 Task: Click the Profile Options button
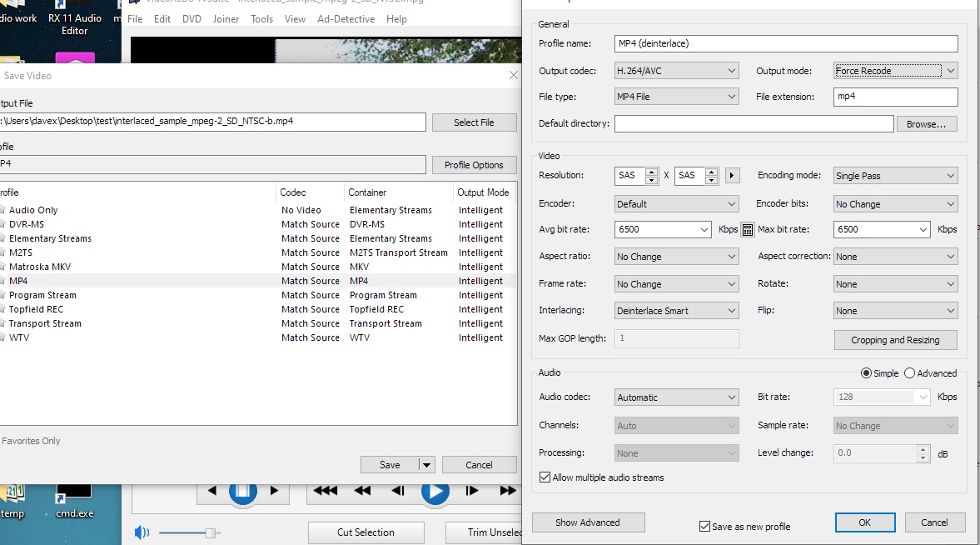click(474, 165)
